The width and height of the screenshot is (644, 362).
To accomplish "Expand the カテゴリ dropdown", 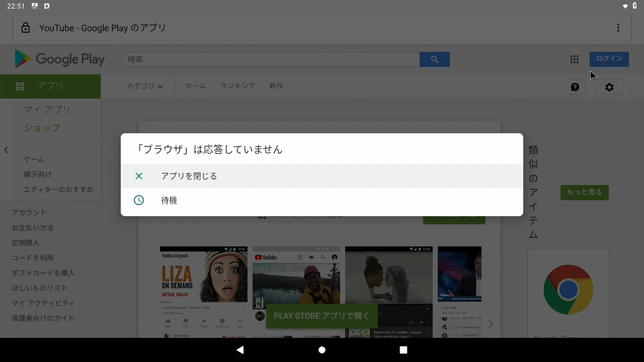I will pyautogui.click(x=145, y=86).
